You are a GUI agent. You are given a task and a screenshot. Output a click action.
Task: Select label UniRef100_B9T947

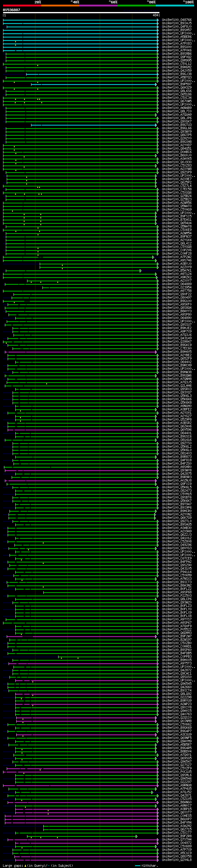click(x=177, y=504)
